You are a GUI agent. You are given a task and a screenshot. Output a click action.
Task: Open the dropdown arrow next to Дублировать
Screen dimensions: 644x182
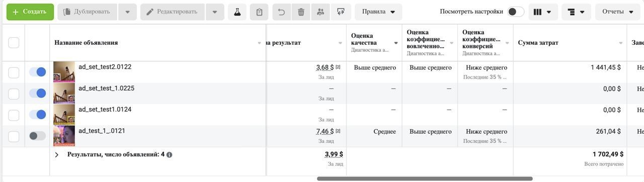tap(127, 12)
